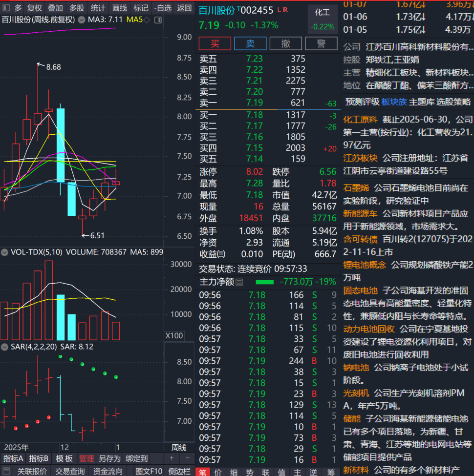
Task: Select the 势 trend tab
Action: point(250,472)
